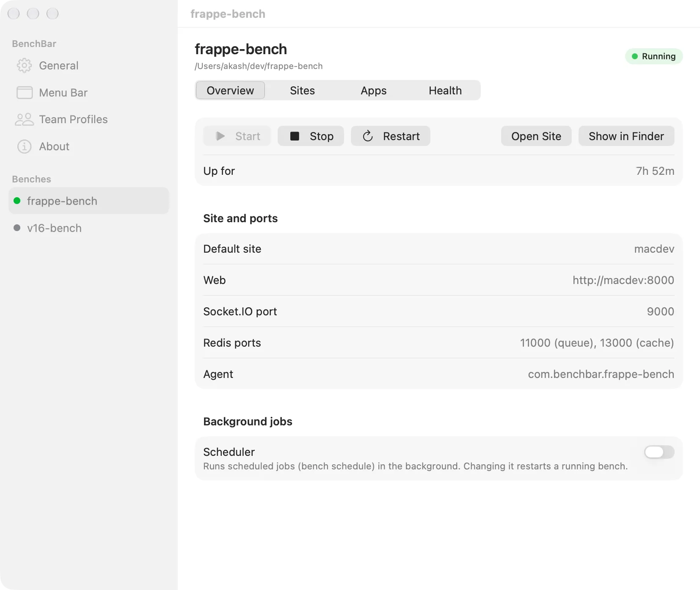This screenshot has height=590, width=700.
Task: Toggle the Scheduler switch
Action: pos(659,452)
